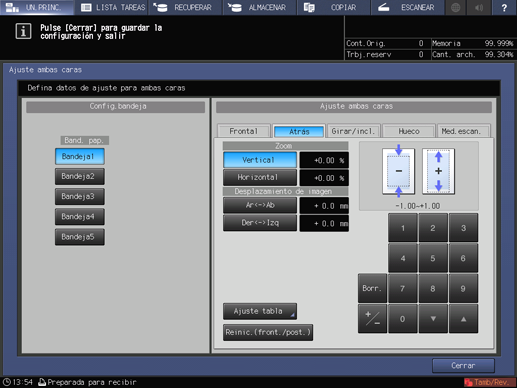Image resolution: width=517 pixels, height=388 pixels.
Task: Click the vertical zoom value +0.00 %
Action: [324, 160]
